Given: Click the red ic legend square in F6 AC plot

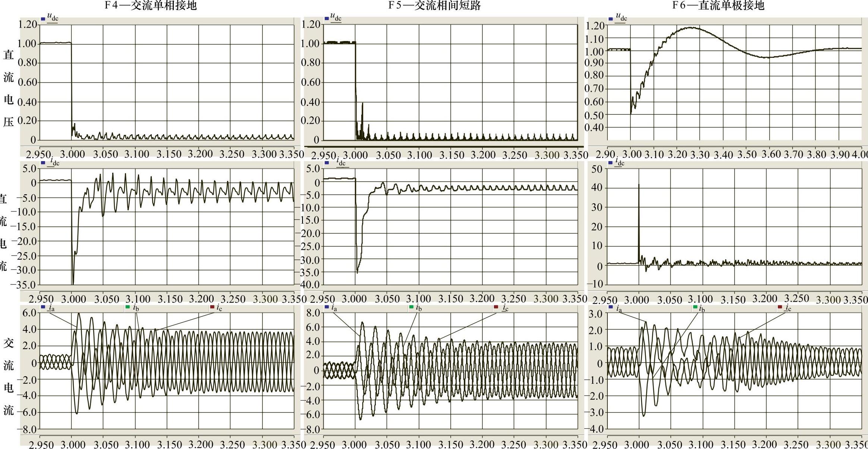Looking at the screenshot, I should point(780,307).
